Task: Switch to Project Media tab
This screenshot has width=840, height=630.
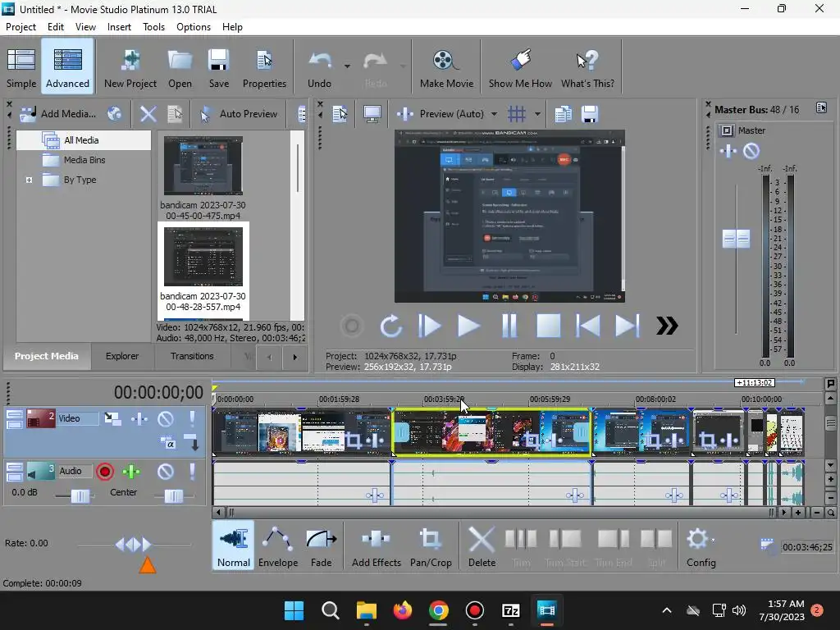Action: 47,356
